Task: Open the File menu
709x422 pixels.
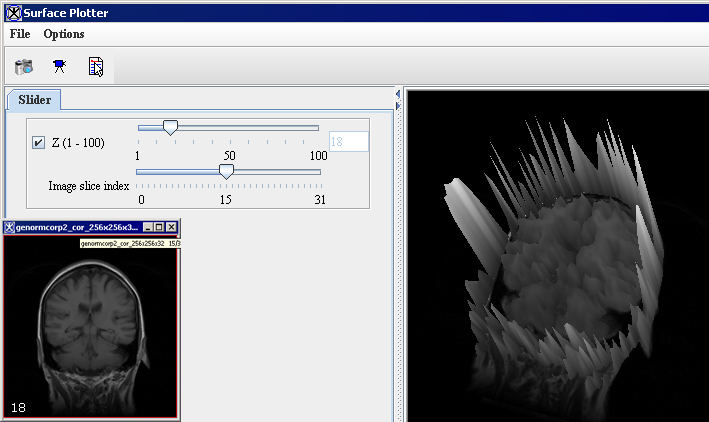Action: click(x=20, y=34)
